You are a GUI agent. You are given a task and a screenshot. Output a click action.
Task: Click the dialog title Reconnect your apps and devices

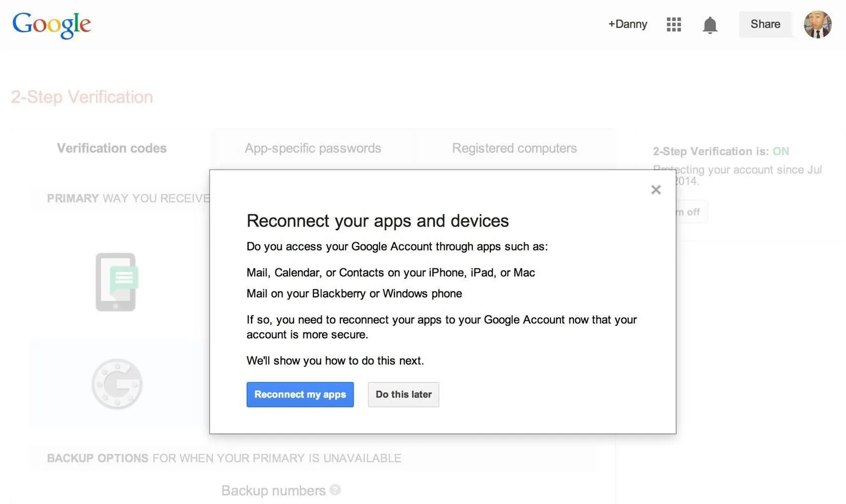pyautogui.click(x=378, y=221)
